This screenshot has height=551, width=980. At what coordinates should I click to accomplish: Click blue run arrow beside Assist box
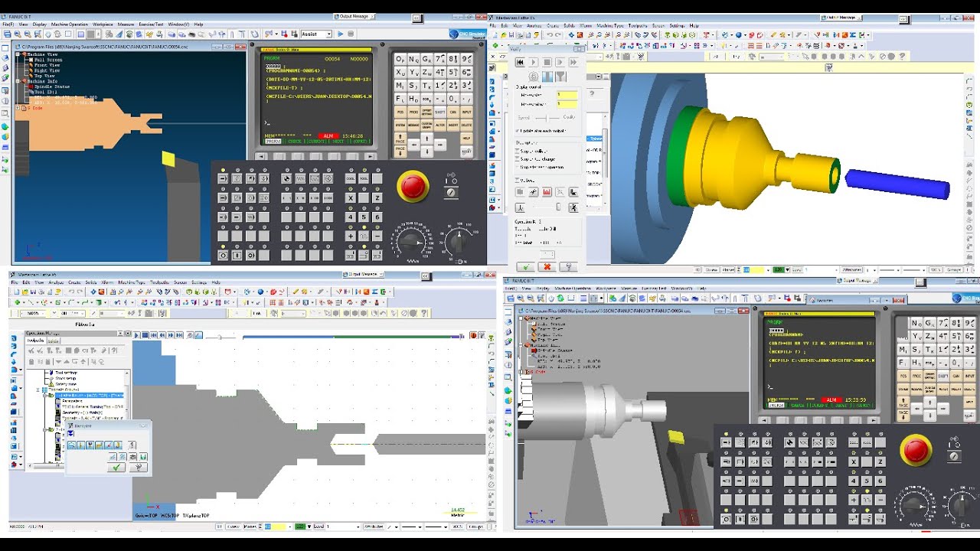click(x=341, y=34)
